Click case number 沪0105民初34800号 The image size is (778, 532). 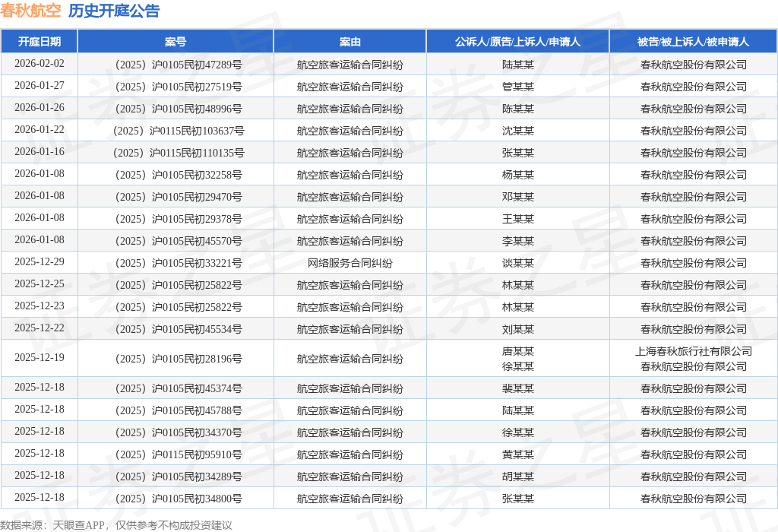tap(179, 499)
